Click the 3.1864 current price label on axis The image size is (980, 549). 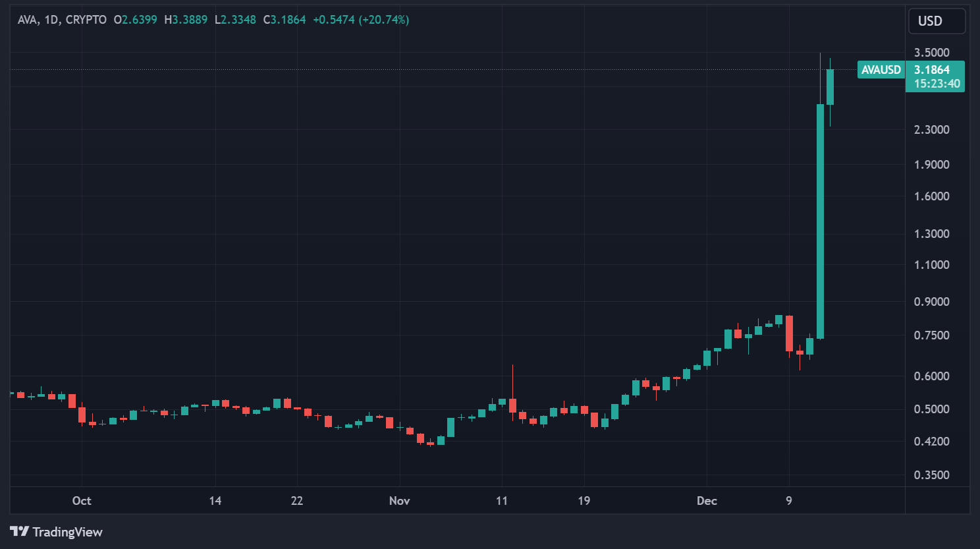pos(932,69)
